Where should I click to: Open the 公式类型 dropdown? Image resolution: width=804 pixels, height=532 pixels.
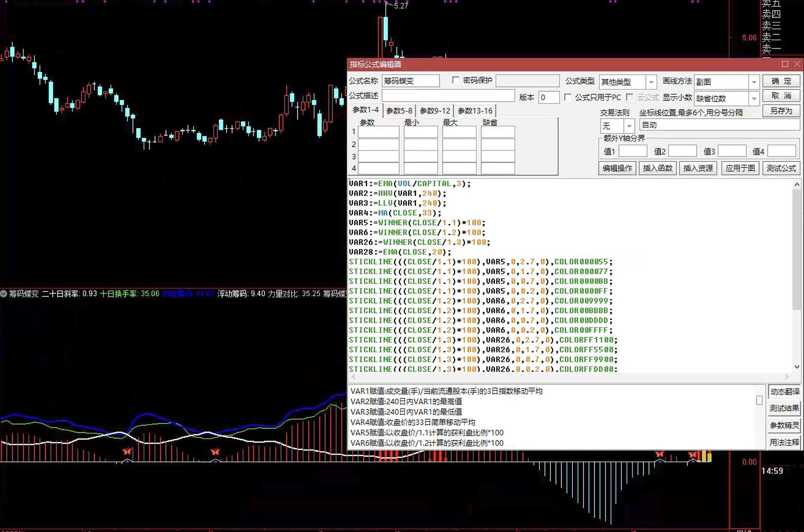tap(651, 82)
